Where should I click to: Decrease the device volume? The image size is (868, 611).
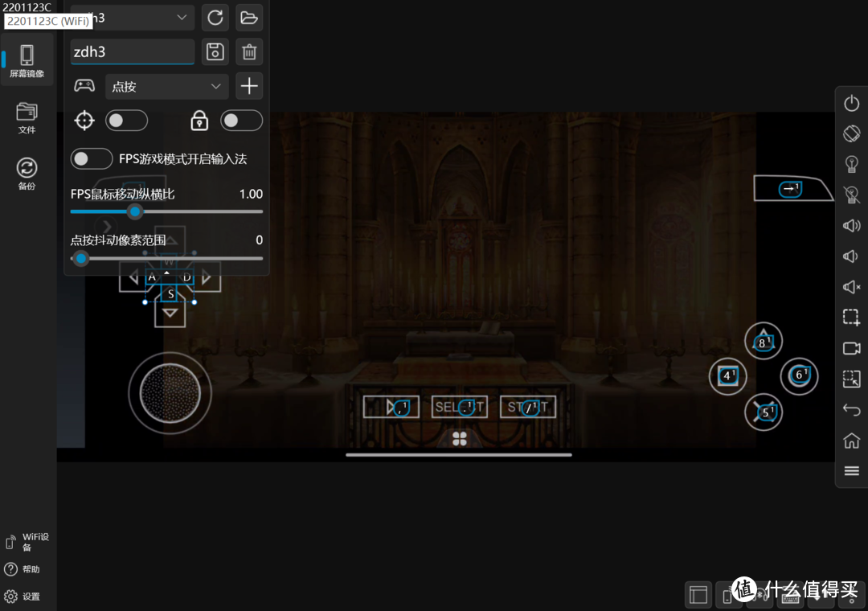point(851,256)
